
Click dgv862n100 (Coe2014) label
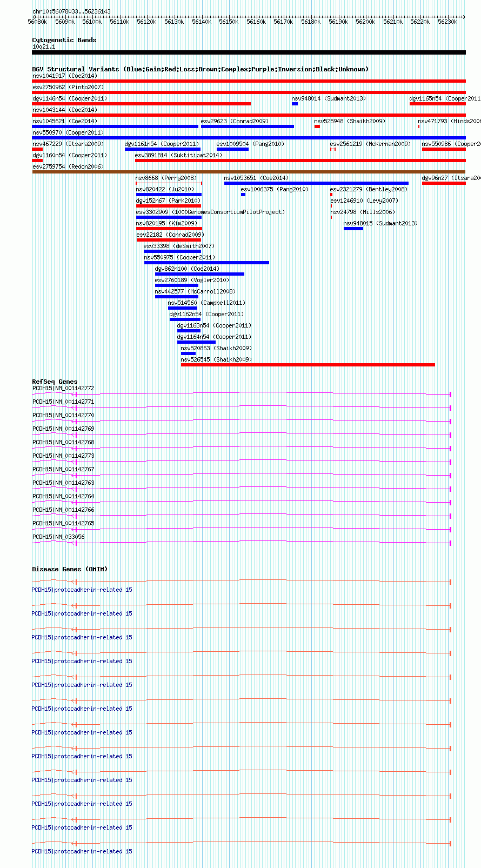point(187,269)
